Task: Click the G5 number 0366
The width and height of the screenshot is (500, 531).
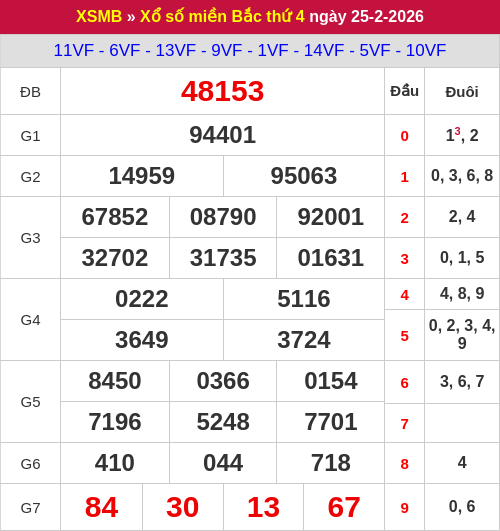Action: point(223,381)
